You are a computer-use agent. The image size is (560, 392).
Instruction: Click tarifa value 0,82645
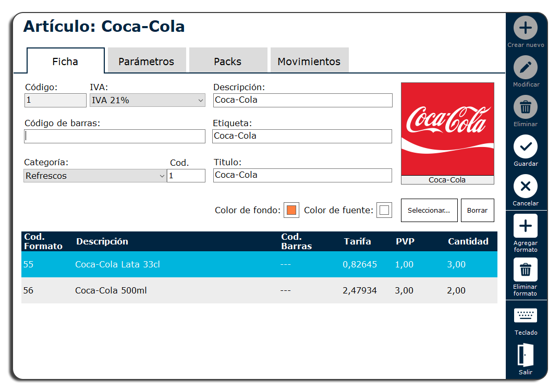coord(360,264)
